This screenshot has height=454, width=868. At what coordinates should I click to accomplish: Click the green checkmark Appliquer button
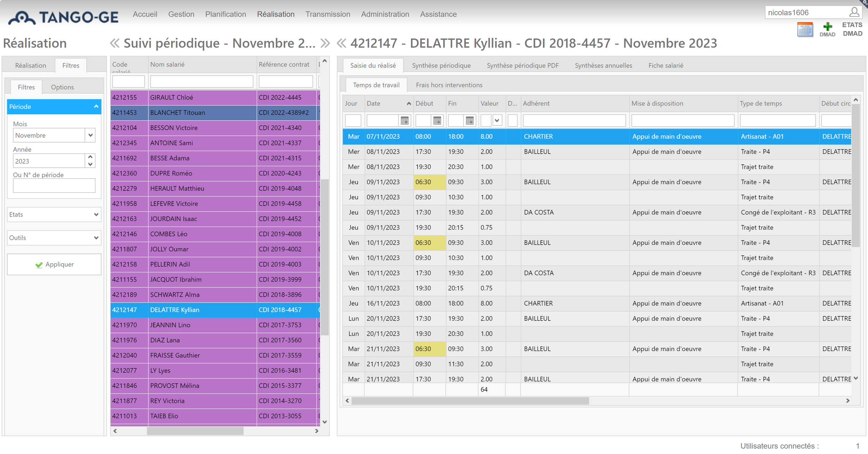[54, 264]
